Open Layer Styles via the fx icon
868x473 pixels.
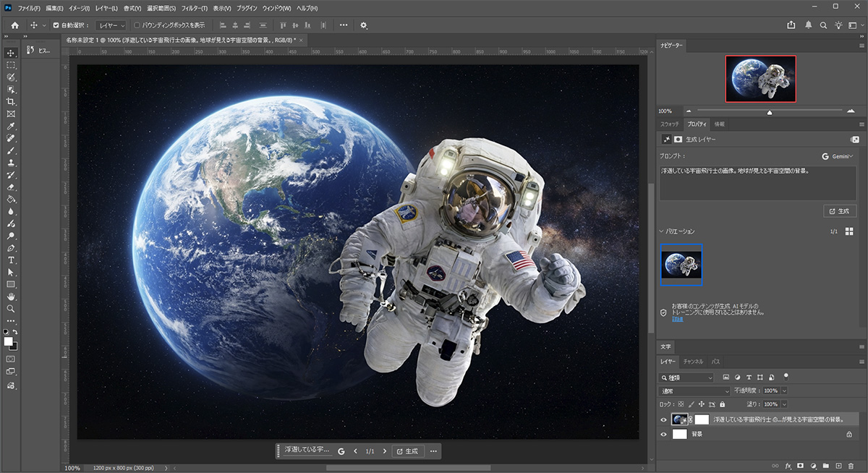click(x=788, y=466)
